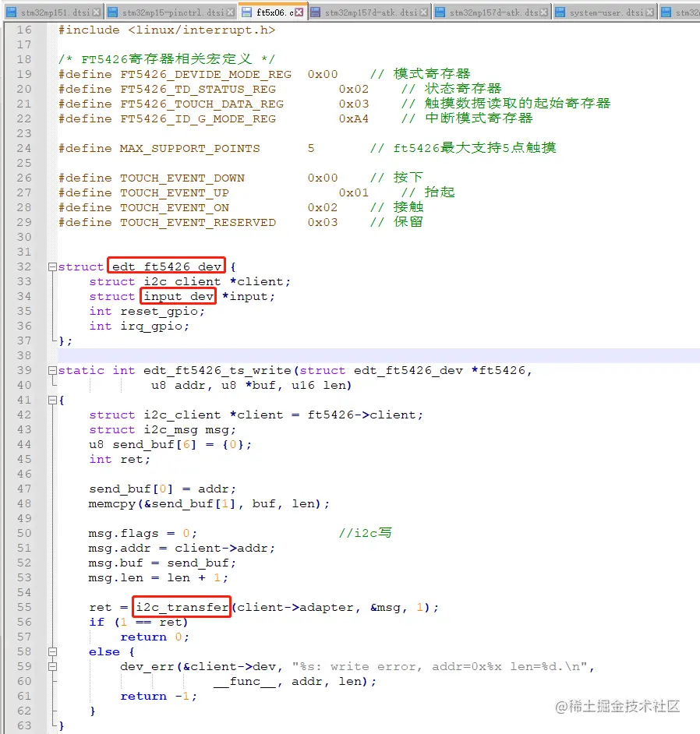Click the return 0 statement on line 57
Viewport: 700px width, 734px height.
(154, 637)
